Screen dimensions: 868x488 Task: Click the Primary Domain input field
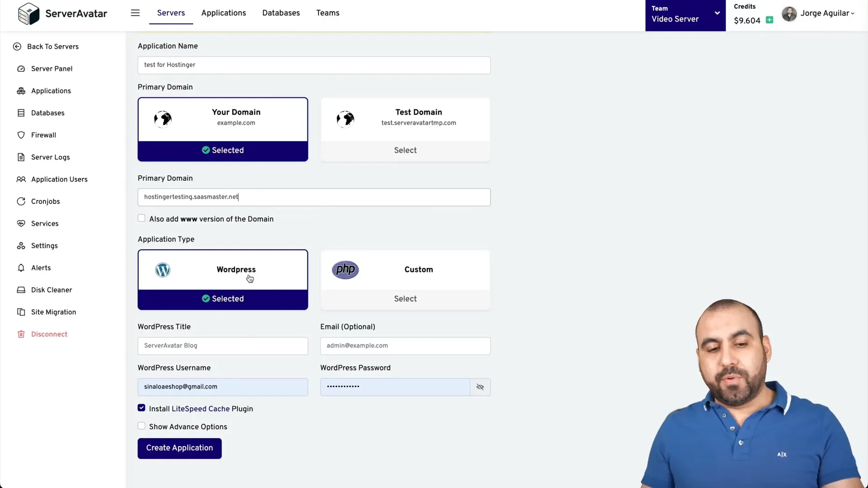tap(314, 197)
